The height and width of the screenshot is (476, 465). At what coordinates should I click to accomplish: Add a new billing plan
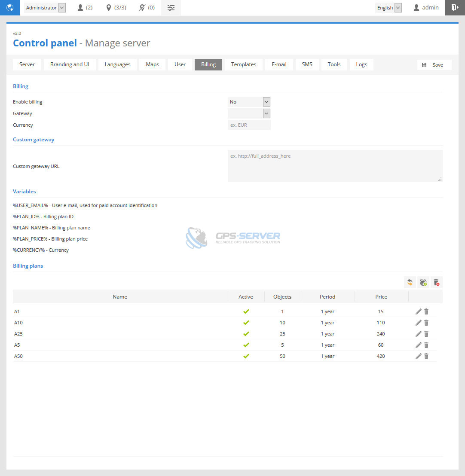click(x=423, y=282)
